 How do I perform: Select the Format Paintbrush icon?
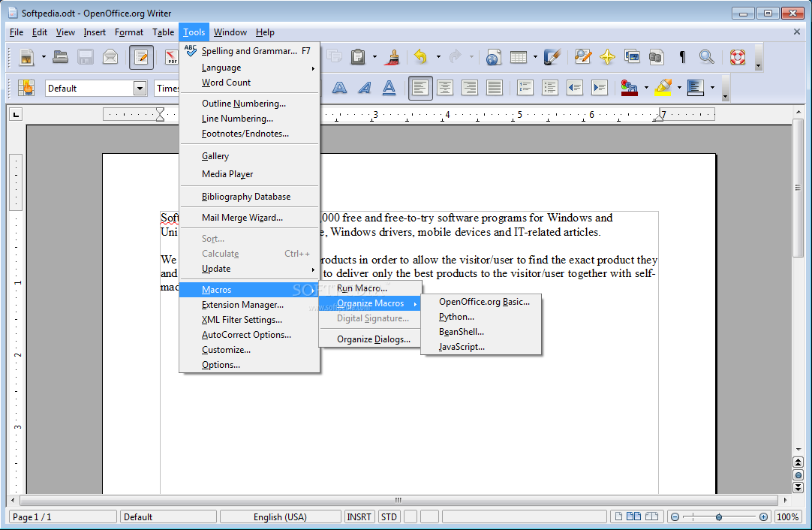[x=392, y=57]
